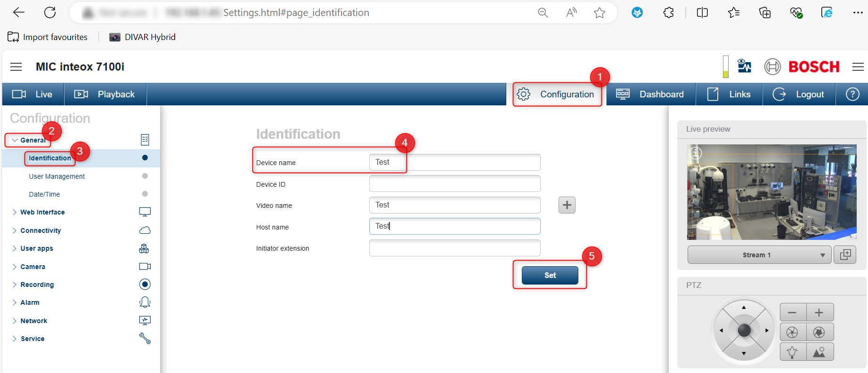
Task: Expand the Recording section
Action: tap(37, 285)
